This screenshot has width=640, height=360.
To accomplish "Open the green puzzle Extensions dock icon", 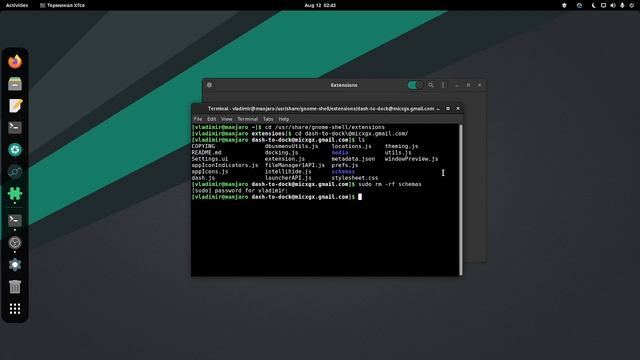I will [15, 193].
